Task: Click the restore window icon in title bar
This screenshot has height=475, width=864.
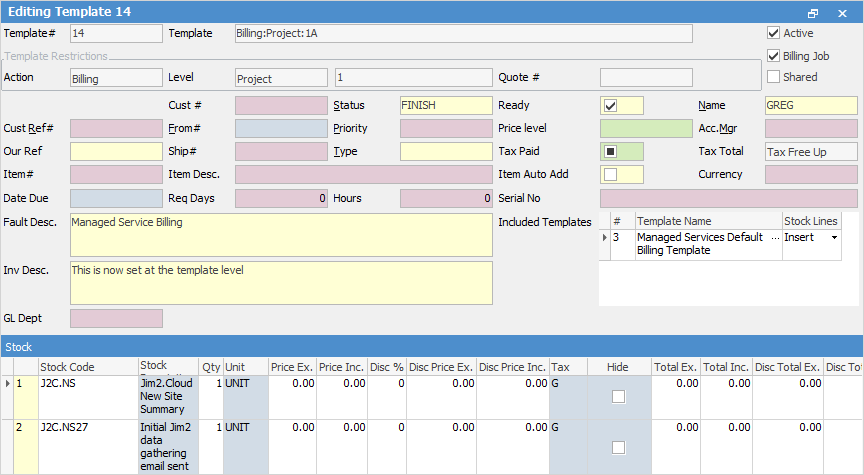Action: 813,12
